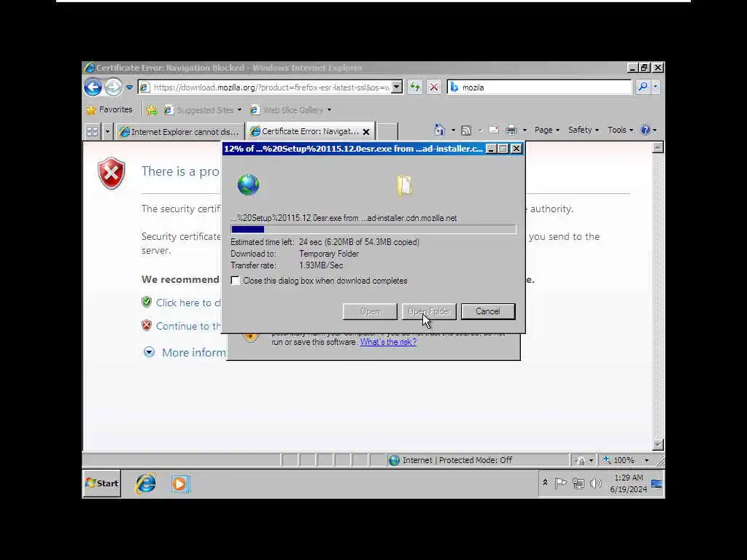The width and height of the screenshot is (747, 560).
Task: Click the page scrollbar down arrow
Action: coord(657,445)
